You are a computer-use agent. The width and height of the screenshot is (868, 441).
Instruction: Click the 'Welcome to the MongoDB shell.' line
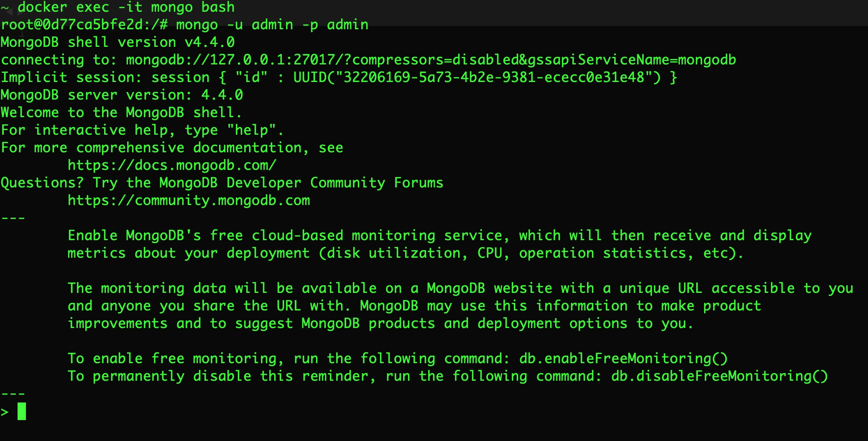(x=121, y=113)
